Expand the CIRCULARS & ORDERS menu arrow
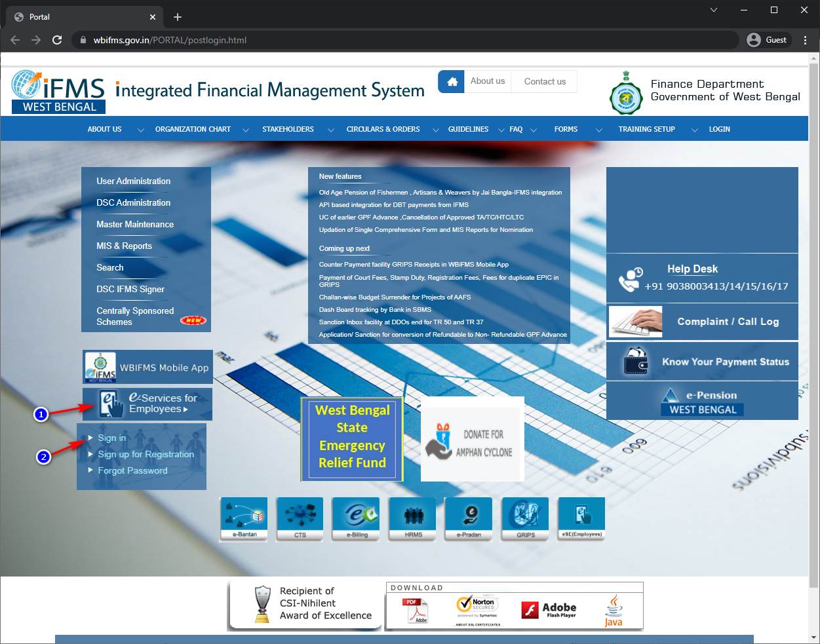This screenshot has width=820, height=644. pyautogui.click(x=436, y=130)
